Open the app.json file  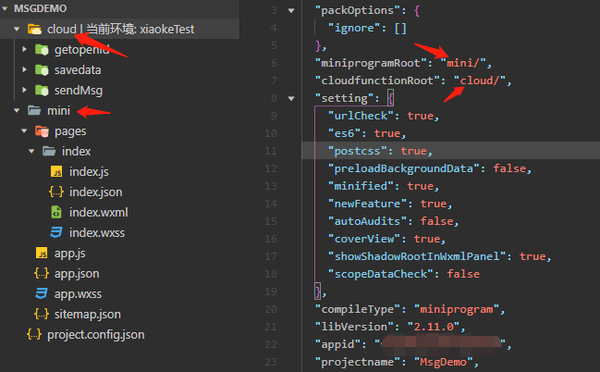point(77,274)
